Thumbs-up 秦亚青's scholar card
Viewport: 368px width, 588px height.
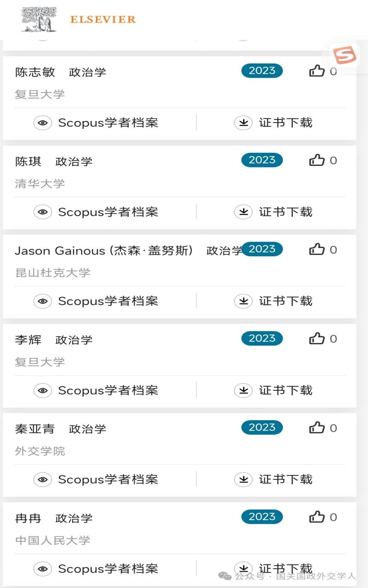316,428
